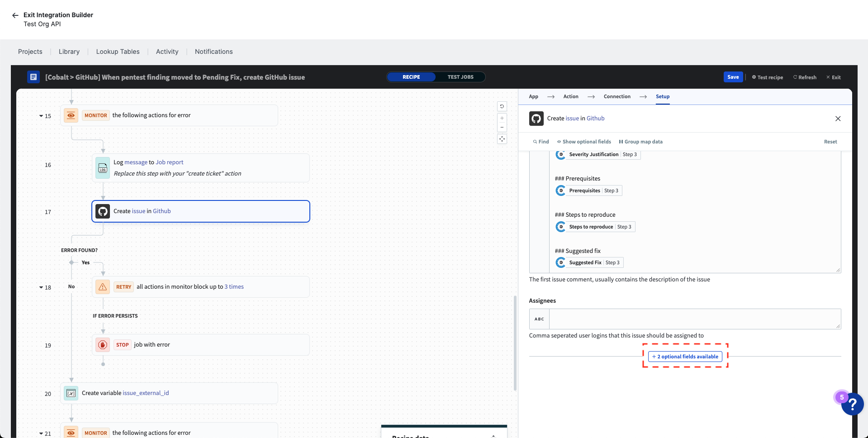
Task: Click the Steps to reproduce data pill
Action: [x=595, y=227]
